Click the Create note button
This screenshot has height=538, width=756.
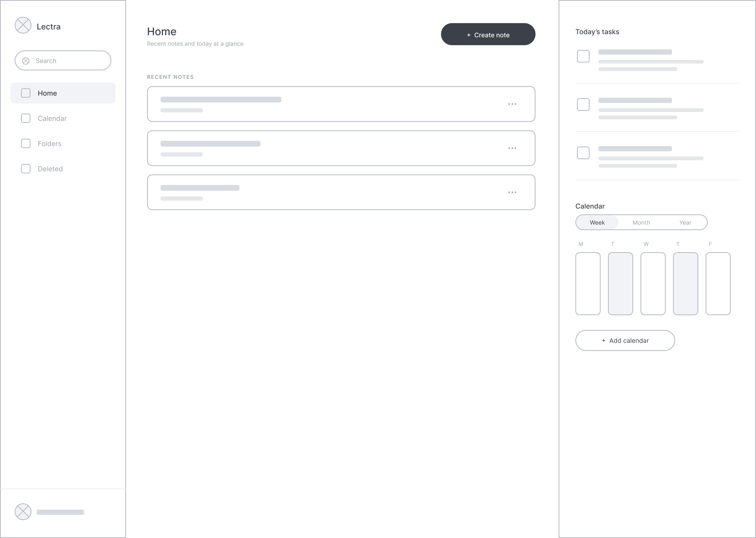point(488,34)
